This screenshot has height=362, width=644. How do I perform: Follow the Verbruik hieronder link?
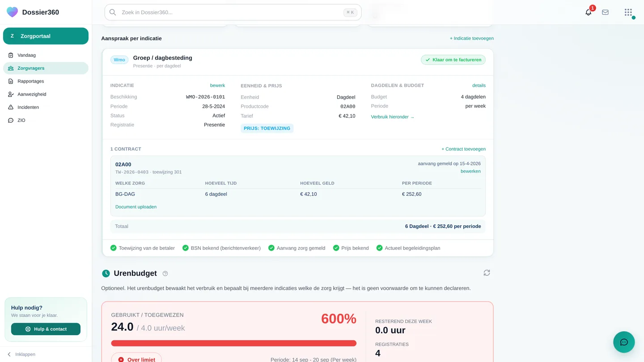click(x=393, y=117)
